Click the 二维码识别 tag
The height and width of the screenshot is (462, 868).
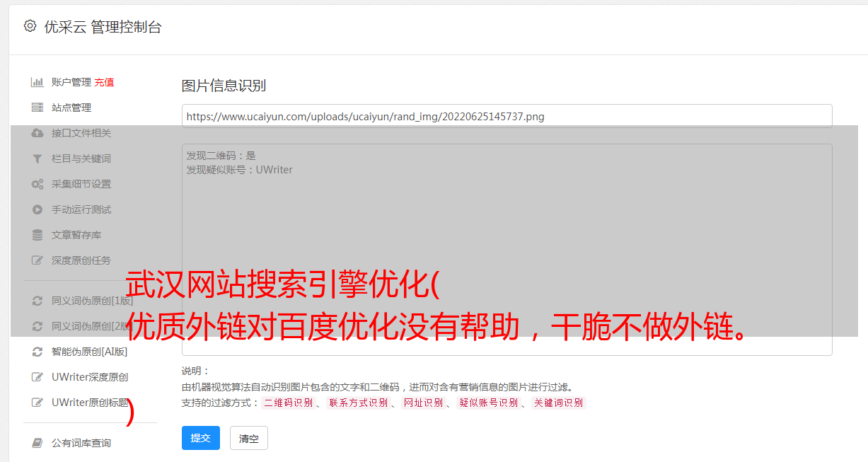point(288,403)
